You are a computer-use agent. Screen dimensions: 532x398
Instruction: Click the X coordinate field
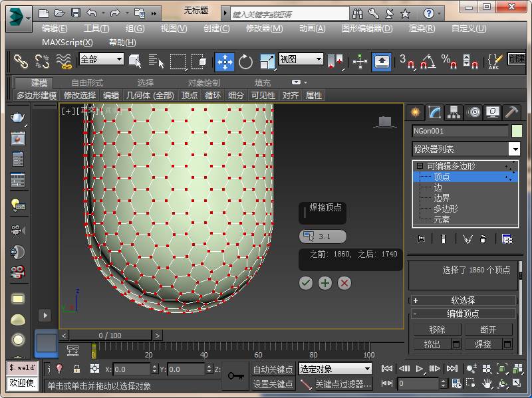131,369
